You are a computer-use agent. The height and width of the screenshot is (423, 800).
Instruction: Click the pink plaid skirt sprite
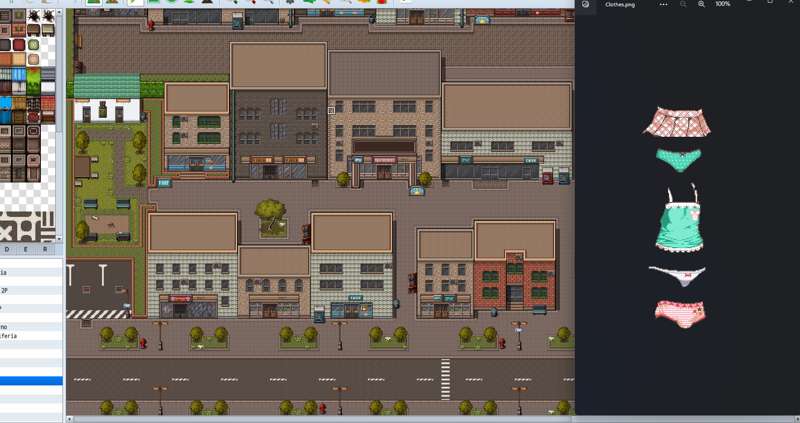[x=677, y=124]
